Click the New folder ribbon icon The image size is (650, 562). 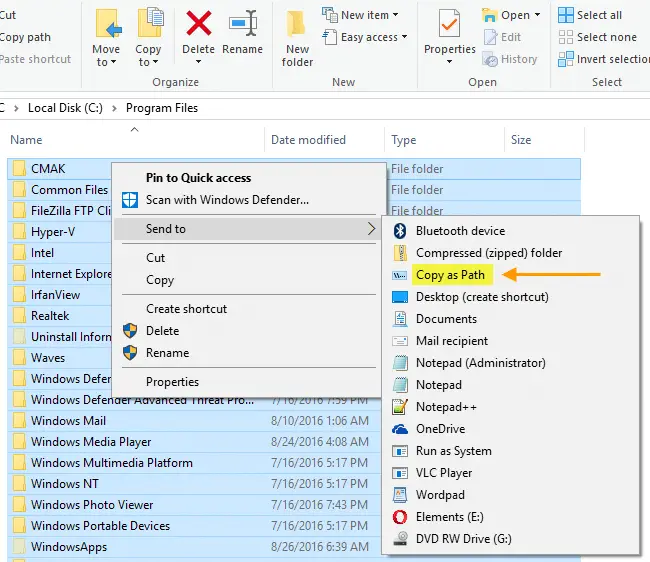296,25
